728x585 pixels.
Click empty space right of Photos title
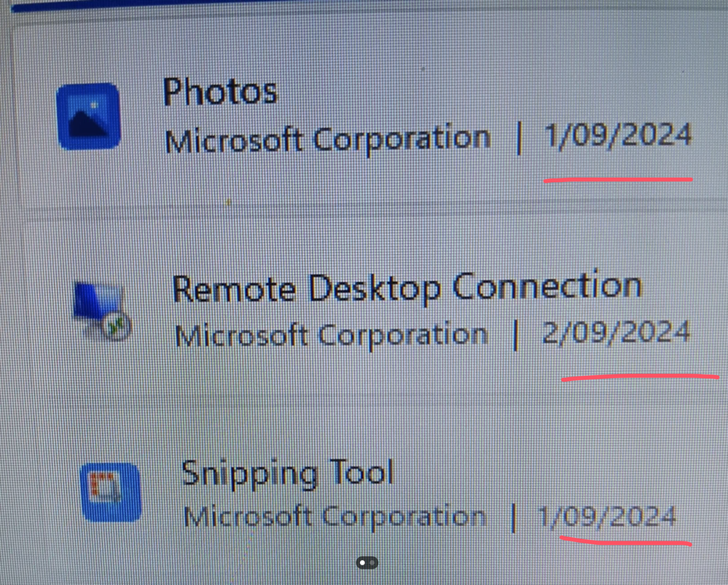[474, 91]
